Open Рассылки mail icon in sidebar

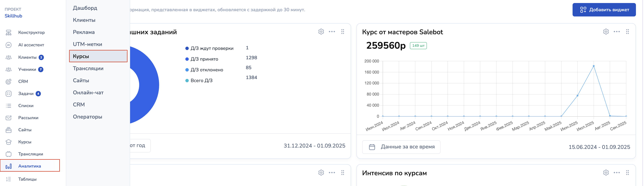pos(9,118)
